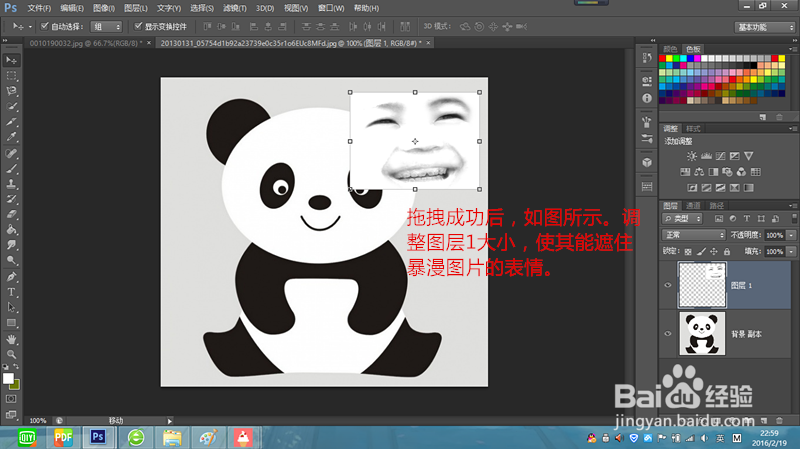800x449 pixels.
Task: Open the Info panel icon
Action: (x=647, y=98)
